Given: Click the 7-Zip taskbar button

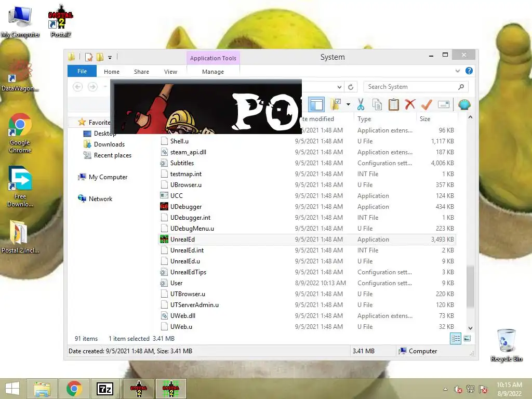Looking at the screenshot, I should click(x=105, y=389).
